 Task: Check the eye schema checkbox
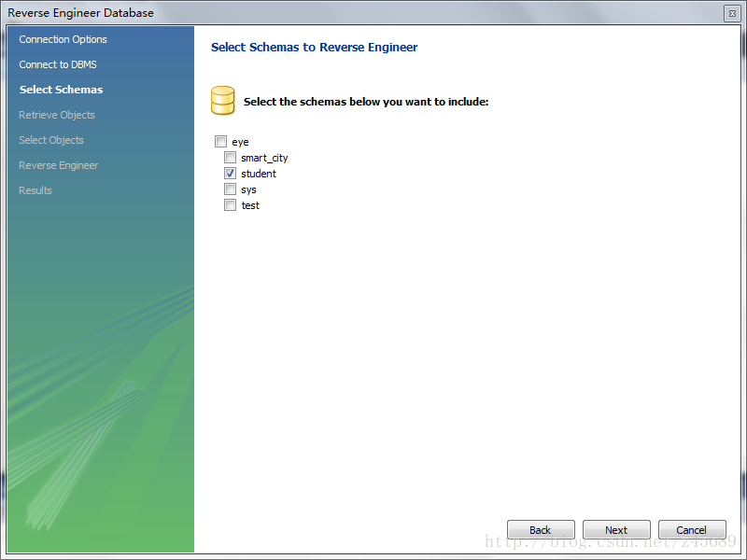point(220,142)
